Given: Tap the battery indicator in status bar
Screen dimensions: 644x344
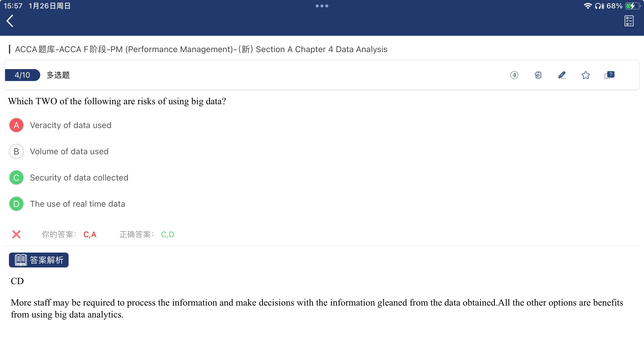Looking at the screenshot, I should (632, 6).
